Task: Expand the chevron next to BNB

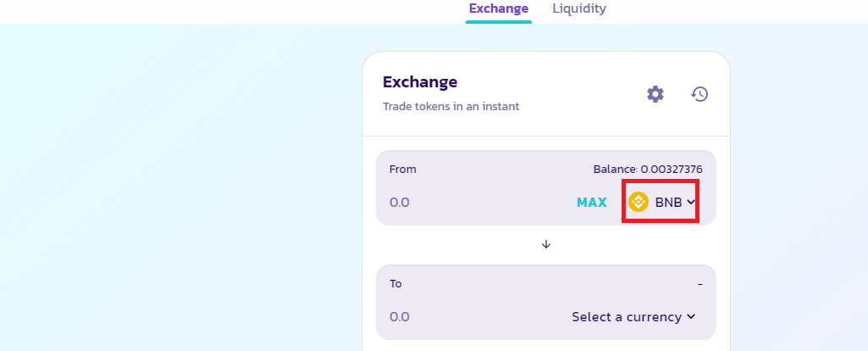Action: coord(690,202)
